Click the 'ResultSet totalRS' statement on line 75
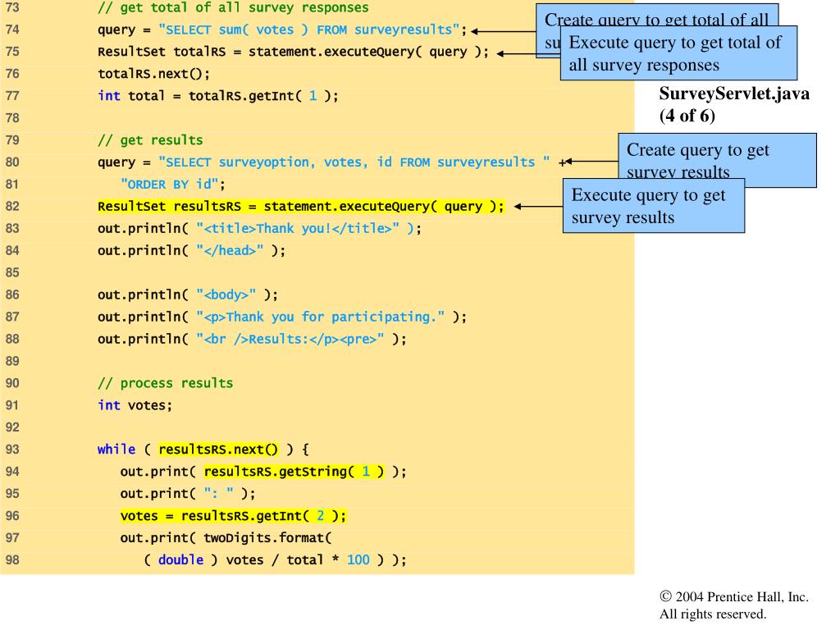The image size is (840, 630). [x=293, y=52]
